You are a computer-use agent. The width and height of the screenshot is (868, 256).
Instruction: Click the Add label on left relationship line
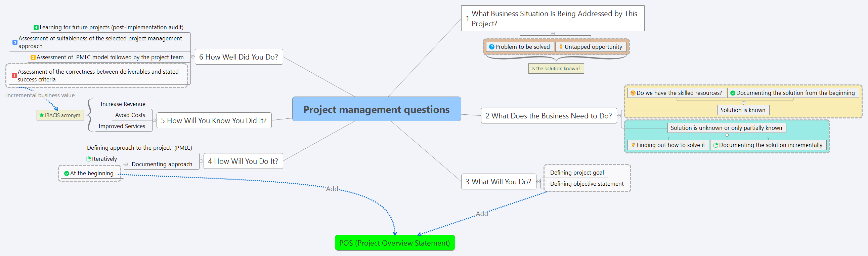point(332,189)
